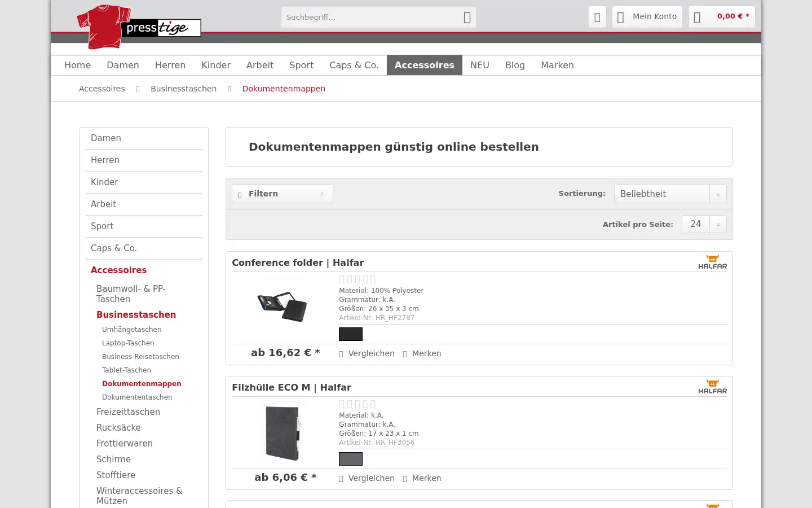The height and width of the screenshot is (508, 812).
Task: Select black color swatch of Conference folder
Action: (351, 334)
